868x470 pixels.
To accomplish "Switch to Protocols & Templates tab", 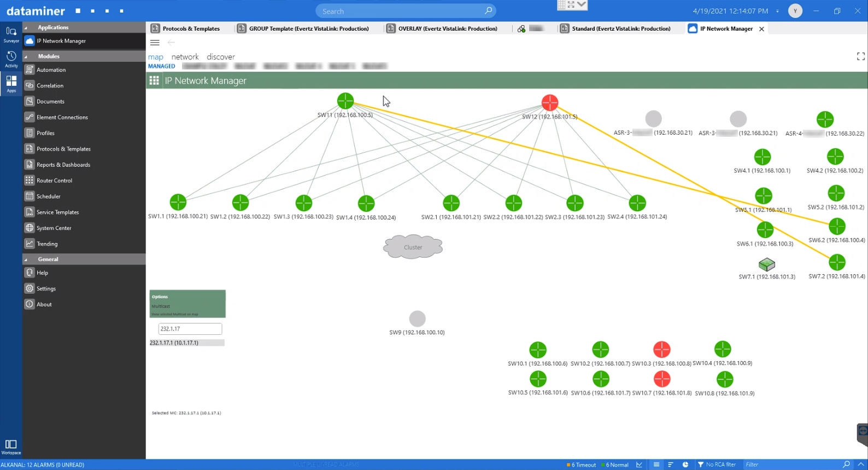I will [186, 28].
